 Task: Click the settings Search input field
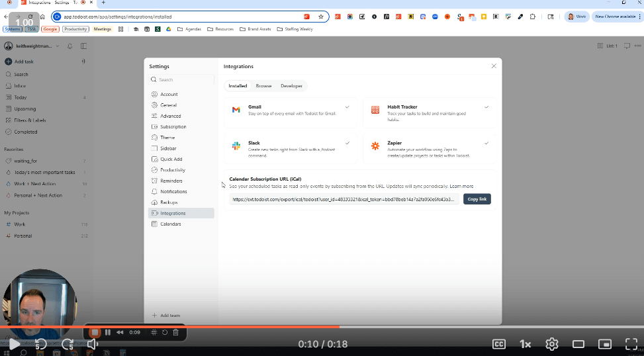click(x=181, y=79)
